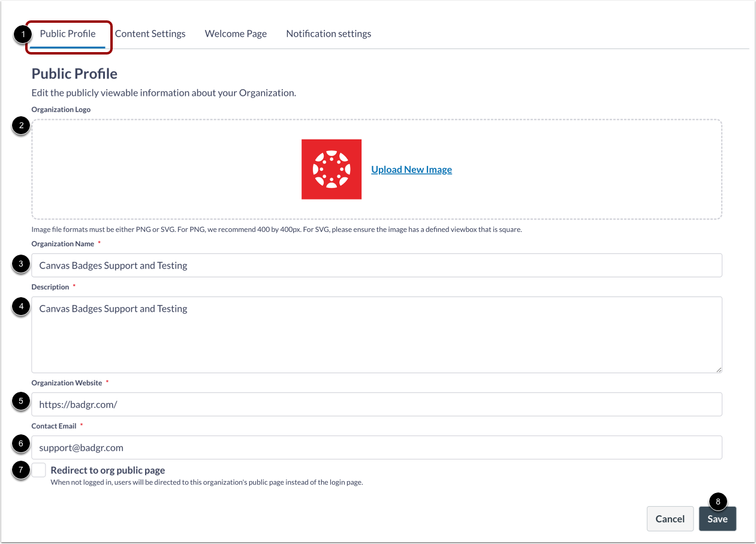Open the Welcome Page tab
This screenshot has width=756, height=544.
click(x=236, y=34)
